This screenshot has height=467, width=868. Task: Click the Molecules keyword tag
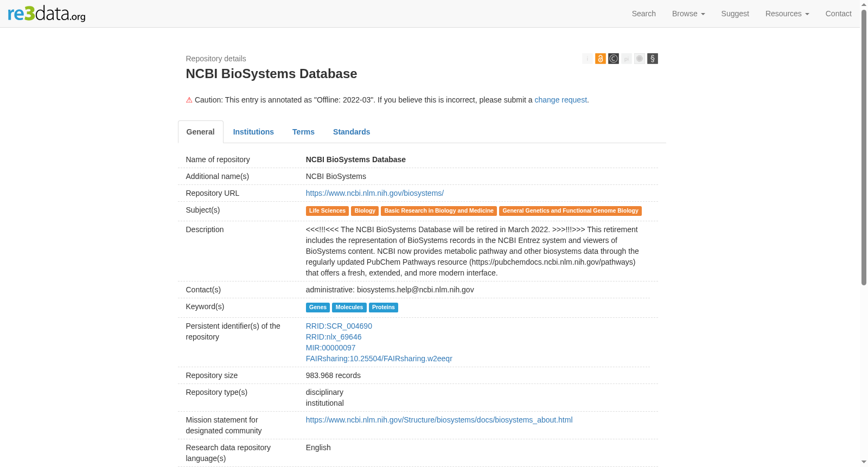tap(349, 308)
